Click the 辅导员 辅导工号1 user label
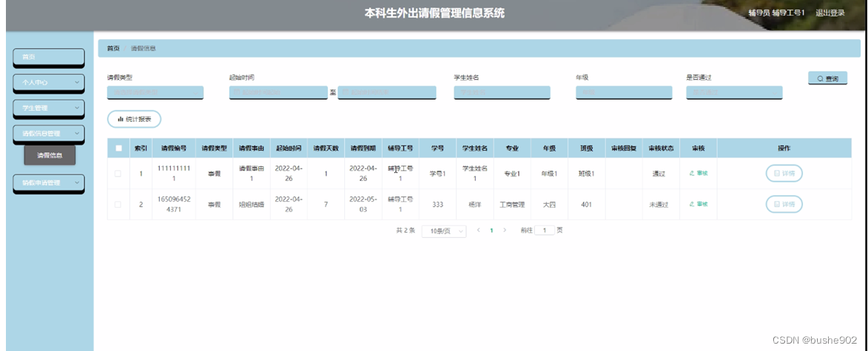This screenshot has height=351, width=868. click(776, 13)
